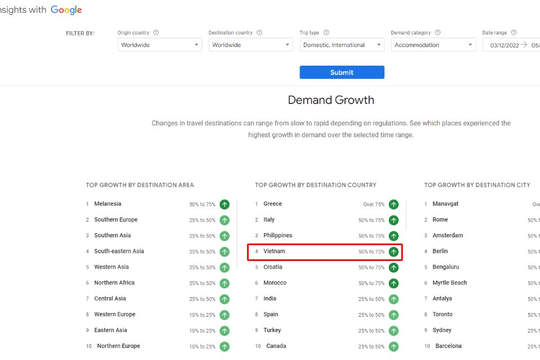Click the growth arrow icon for Turkey
The width and height of the screenshot is (540, 360).
click(394, 331)
